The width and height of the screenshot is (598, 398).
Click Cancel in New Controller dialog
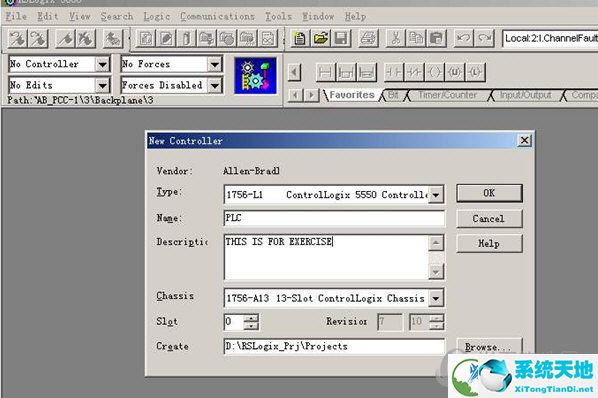tap(489, 218)
